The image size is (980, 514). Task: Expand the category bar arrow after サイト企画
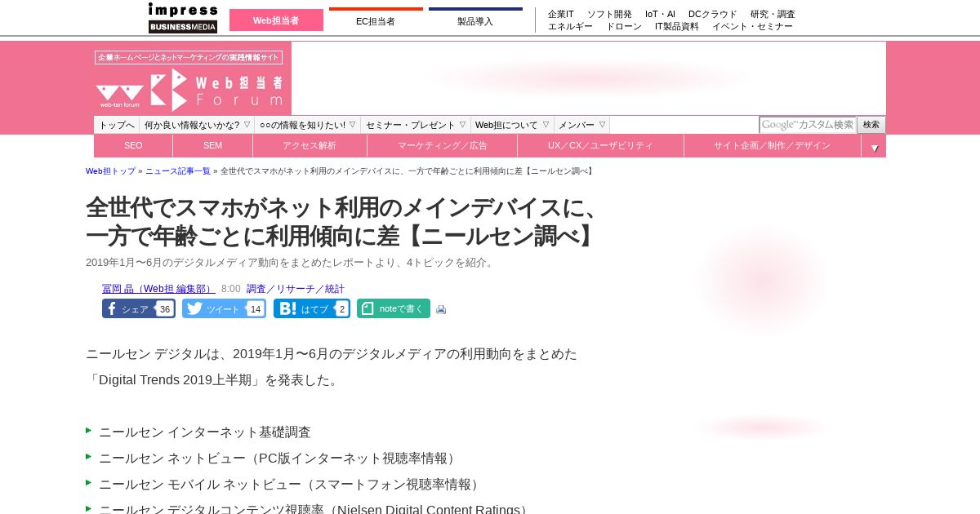[x=874, y=147]
